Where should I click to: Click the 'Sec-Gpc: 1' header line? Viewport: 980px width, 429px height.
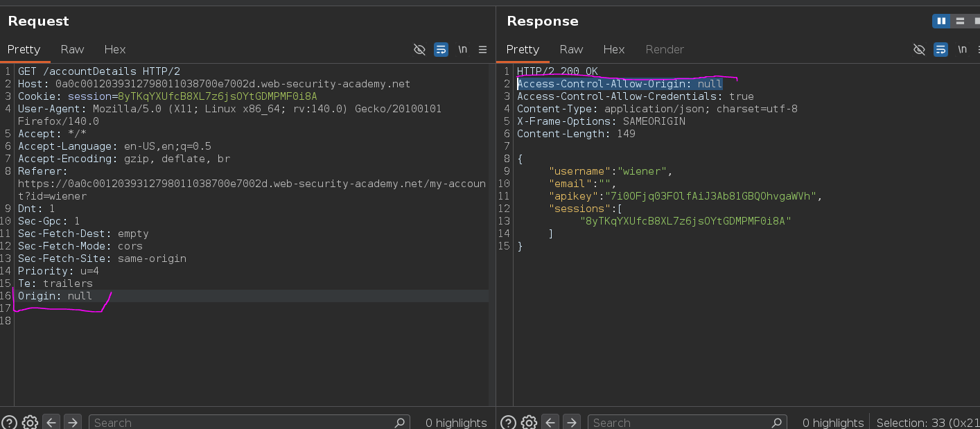(x=49, y=221)
